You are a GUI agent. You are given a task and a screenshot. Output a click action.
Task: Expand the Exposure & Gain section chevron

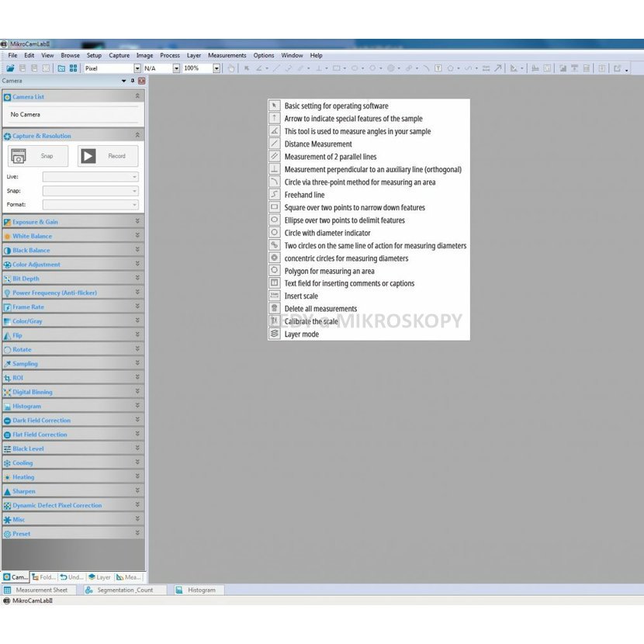point(137,221)
